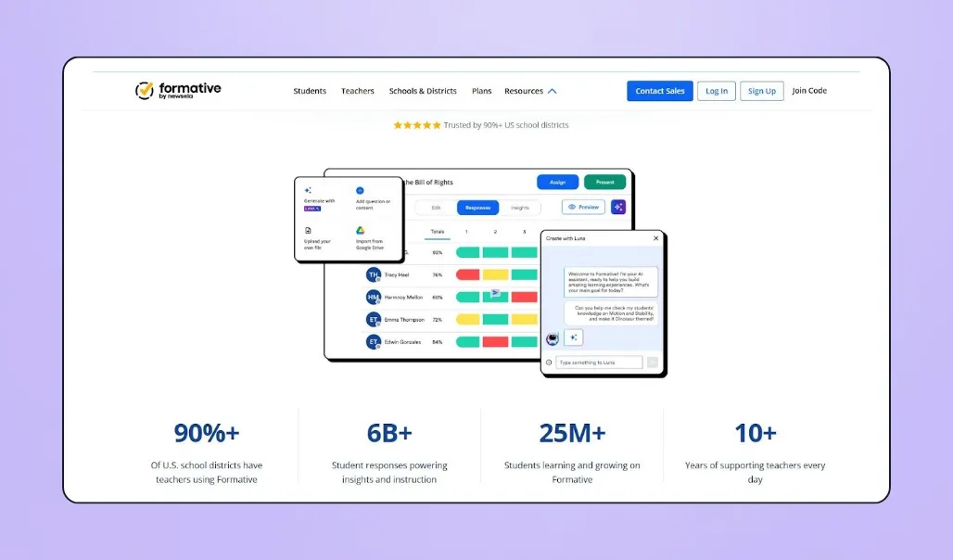Screen dimensions: 953x560
Task: Click the 'Add question or content' icon
Action: pos(360,190)
